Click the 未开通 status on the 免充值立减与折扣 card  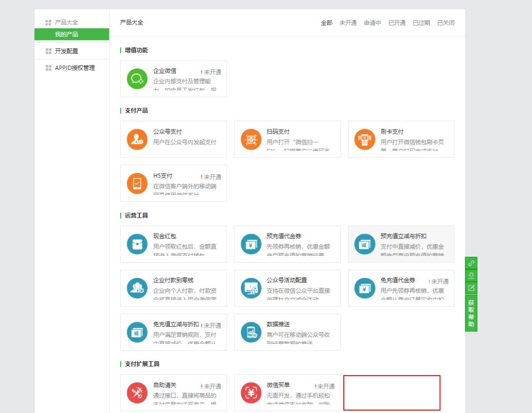coord(211,325)
